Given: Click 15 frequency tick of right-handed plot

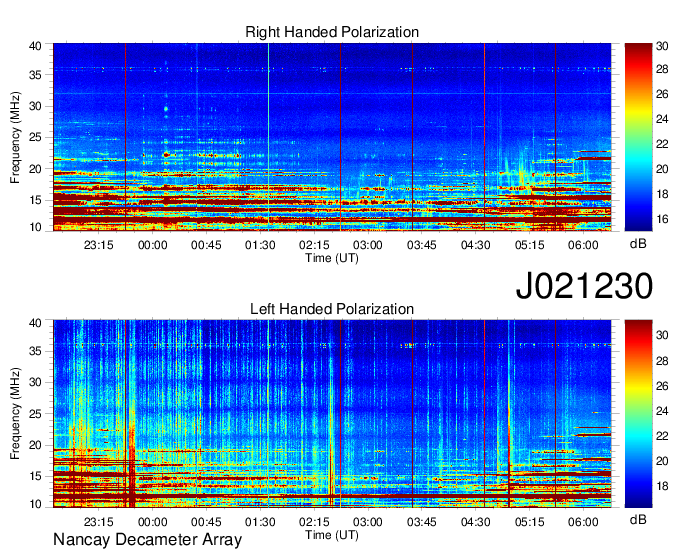Looking at the screenshot, I should [35, 200].
